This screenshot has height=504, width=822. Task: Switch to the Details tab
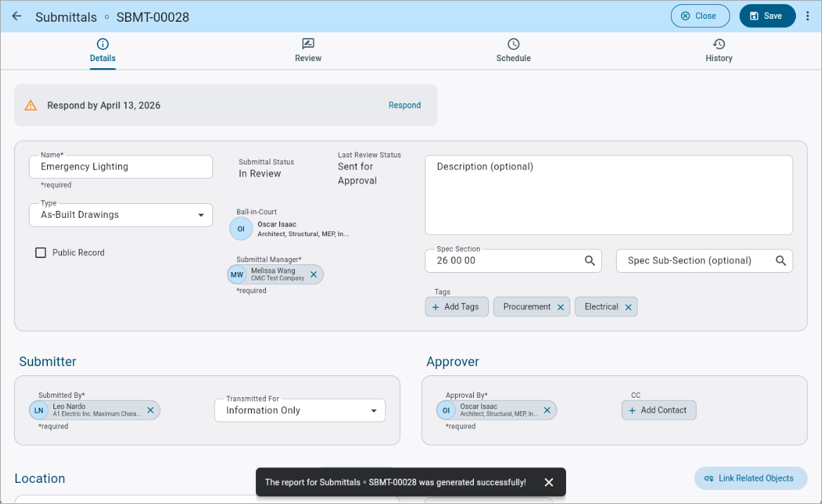coord(103,51)
